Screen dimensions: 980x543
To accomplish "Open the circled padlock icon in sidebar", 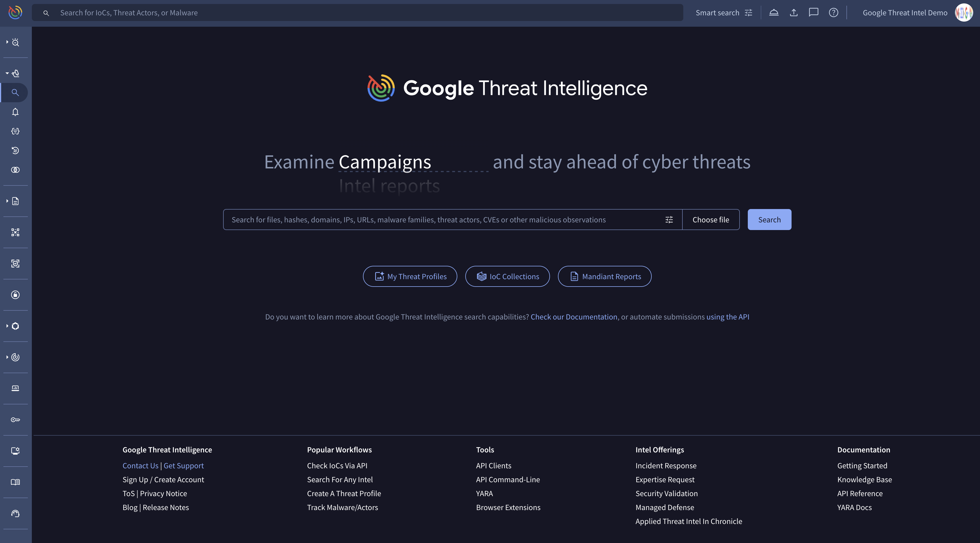I will 15,295.
